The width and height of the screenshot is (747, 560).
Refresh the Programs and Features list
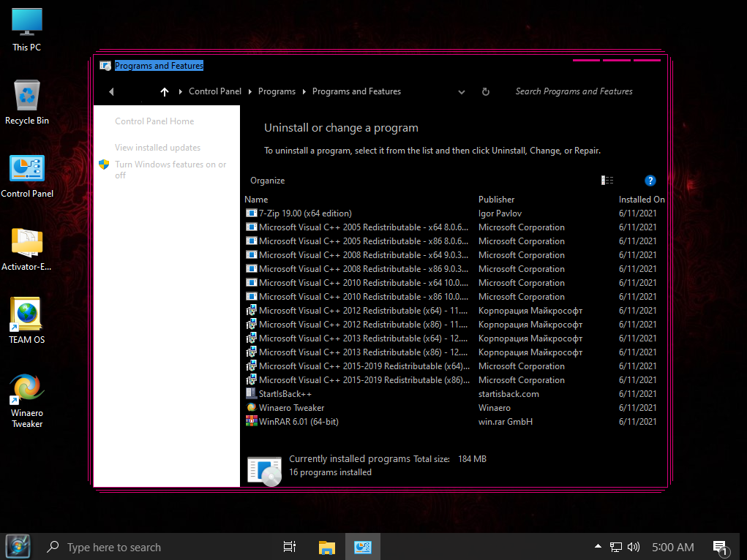click(486, 91)
